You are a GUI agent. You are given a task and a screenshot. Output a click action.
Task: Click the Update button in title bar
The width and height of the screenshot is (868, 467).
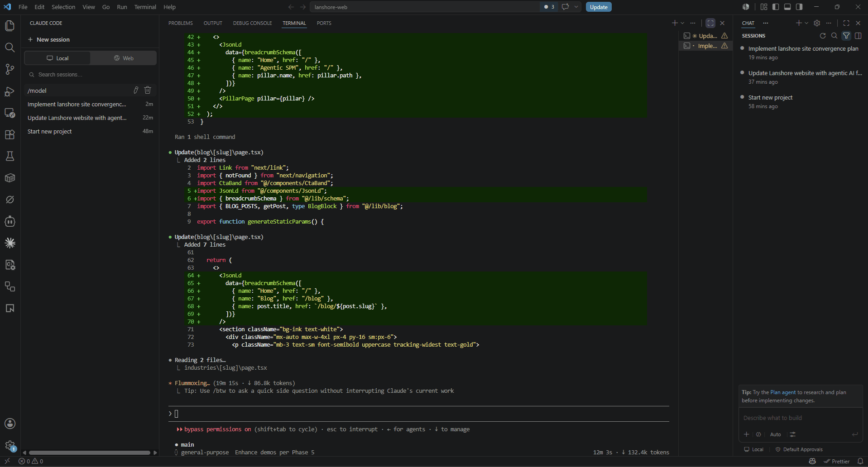coord(599,7)
